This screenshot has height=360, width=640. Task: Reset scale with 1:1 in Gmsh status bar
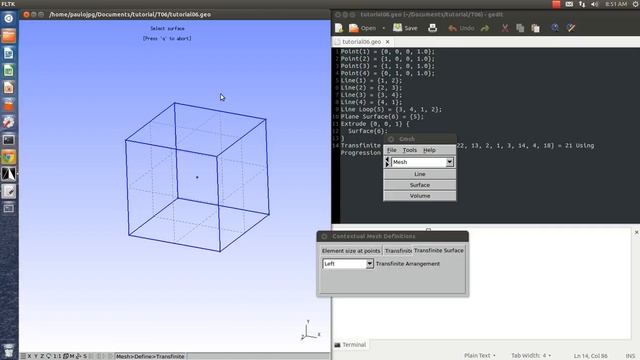point(57,356)
